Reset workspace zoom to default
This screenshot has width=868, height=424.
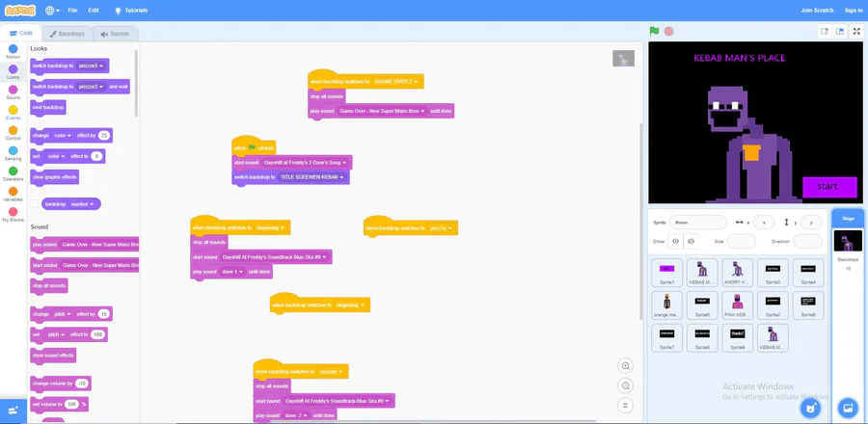(x=626, y=406)
